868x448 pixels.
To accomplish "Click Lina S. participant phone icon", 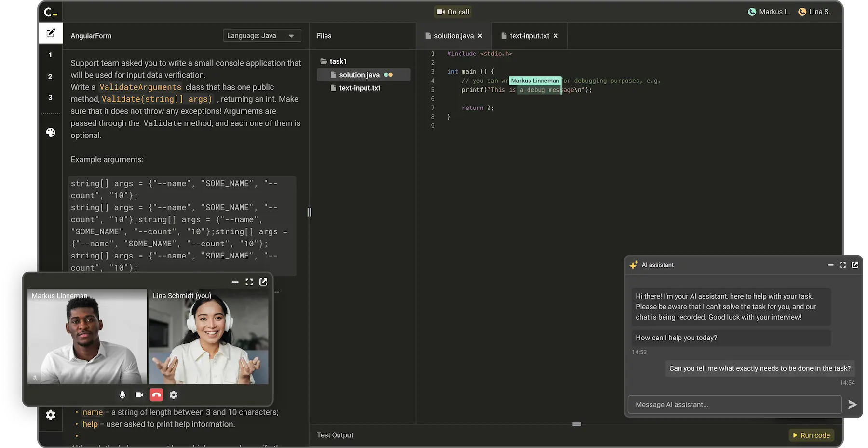I will click(802, 12).
